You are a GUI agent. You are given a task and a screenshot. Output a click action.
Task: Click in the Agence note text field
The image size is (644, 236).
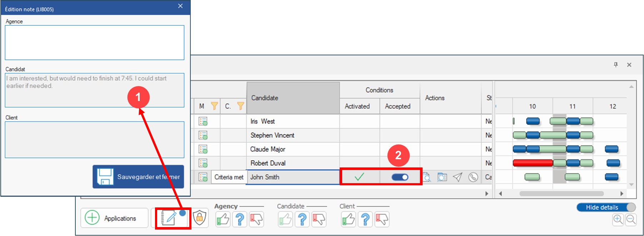[x=94, y=42]
